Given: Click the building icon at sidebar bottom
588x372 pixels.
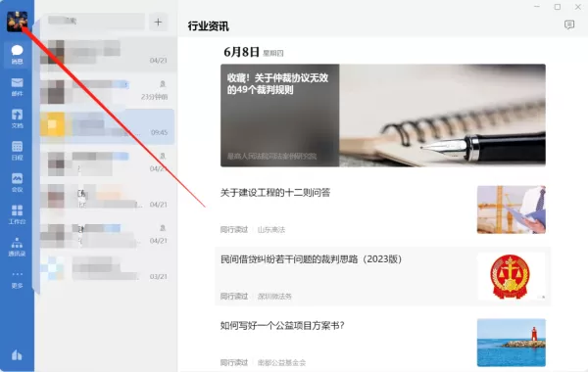Looking at the screenshot, I should 17,354.
